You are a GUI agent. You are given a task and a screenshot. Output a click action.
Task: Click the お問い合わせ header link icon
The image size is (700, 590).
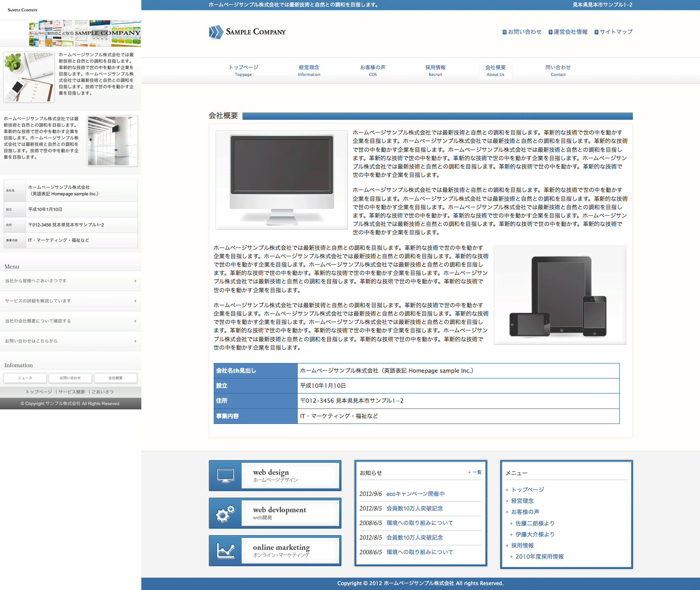tap(504, 32)
